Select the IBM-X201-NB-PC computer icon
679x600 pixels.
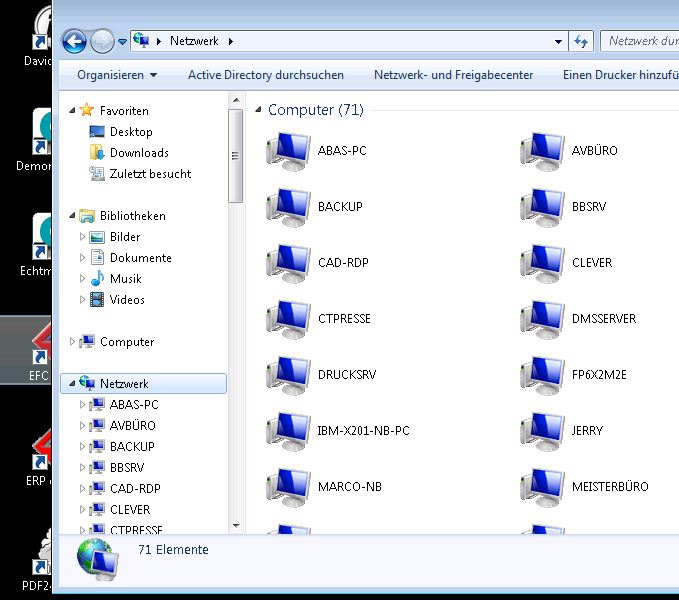click(288, 431)
